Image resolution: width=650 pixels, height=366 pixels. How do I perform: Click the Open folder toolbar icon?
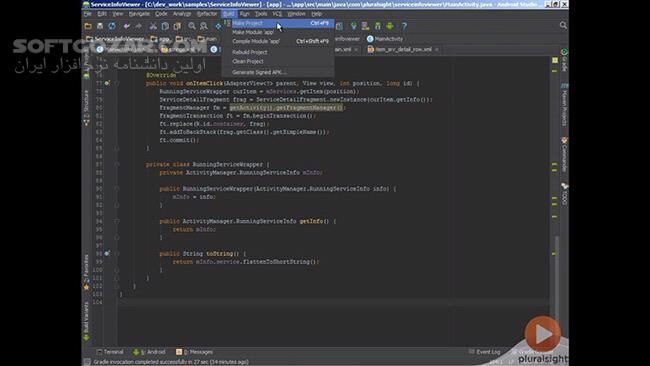click(88, 26)
